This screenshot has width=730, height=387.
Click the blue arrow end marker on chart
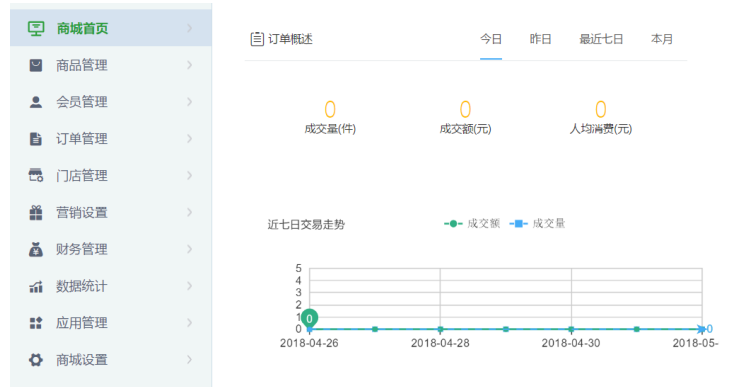[x=702, y=329]
